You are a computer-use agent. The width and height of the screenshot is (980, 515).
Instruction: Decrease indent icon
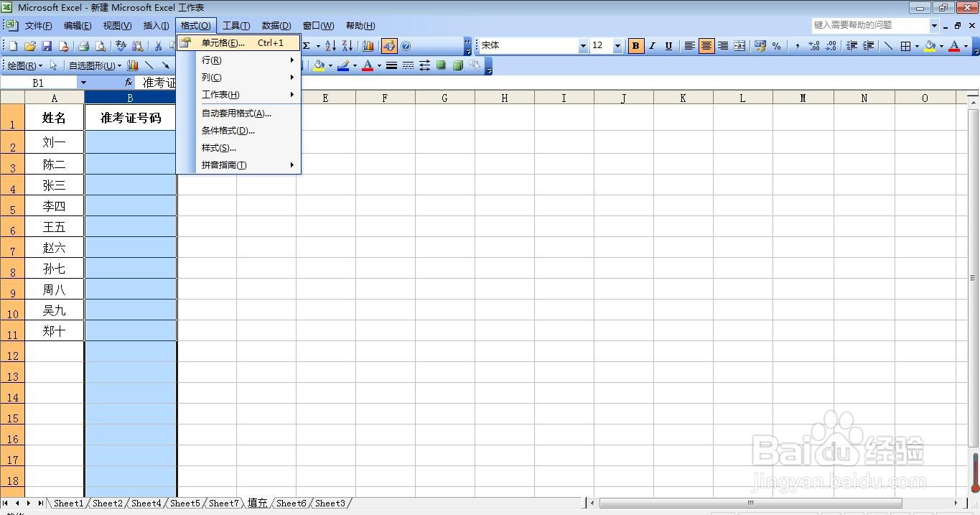click(x=851, y=46)
